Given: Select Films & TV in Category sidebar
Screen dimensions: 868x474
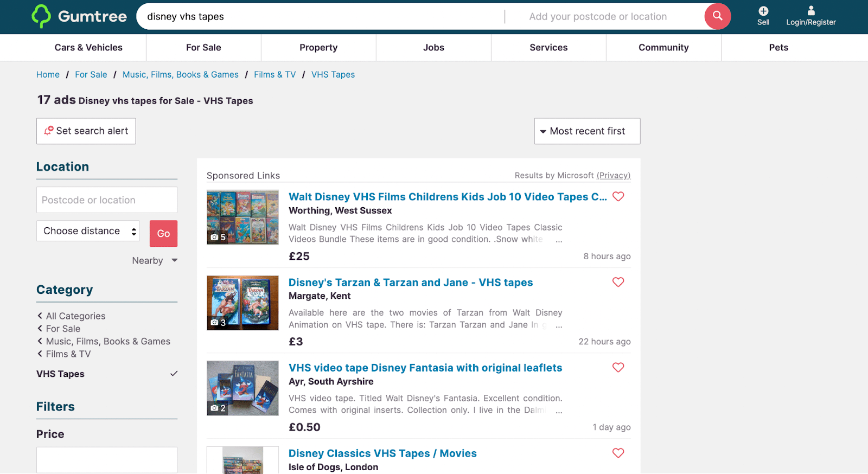Looking at the screenshot, I should coord(68,354).
